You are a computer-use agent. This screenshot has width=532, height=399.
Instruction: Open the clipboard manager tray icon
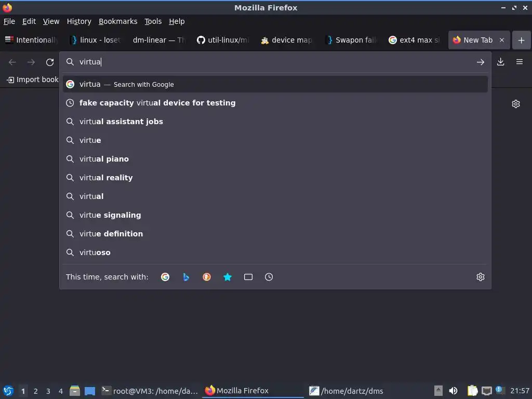click(x=472, y=391)
